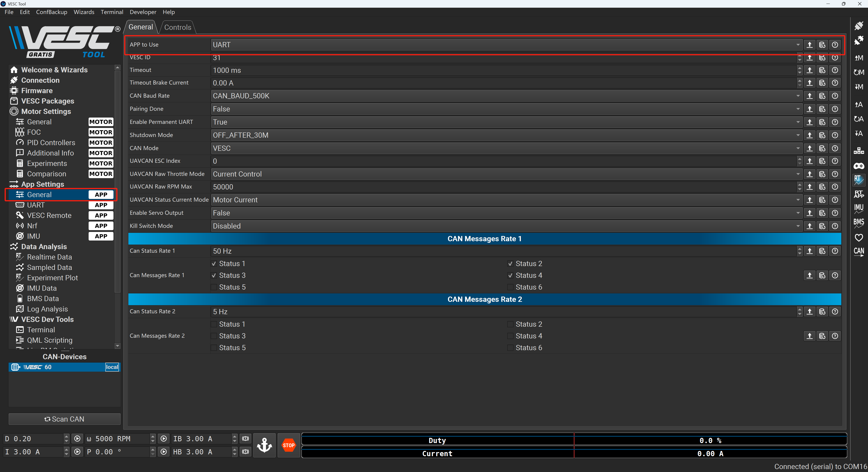Toggle the RT APP data stream icon

click(x=859, y=194)
